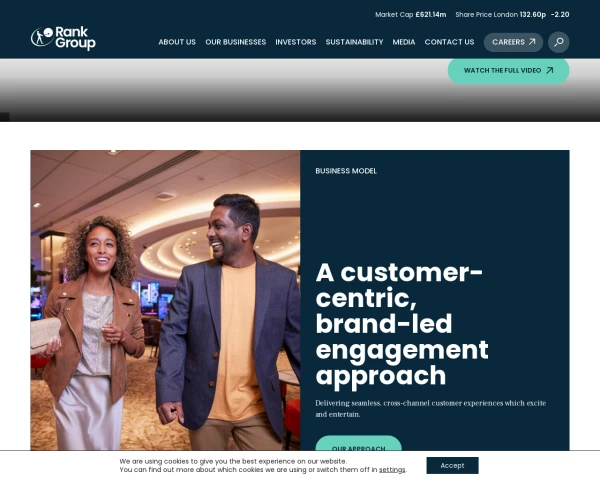This screenshot has width=600, height=480.
Task: Click the Share Price London value
Action: tap(533, 15)
